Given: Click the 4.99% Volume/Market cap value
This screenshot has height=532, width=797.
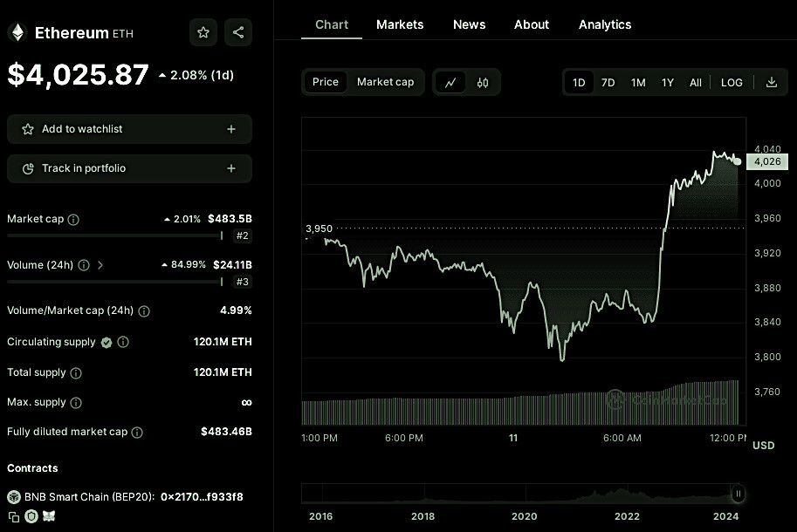Looking at the screenshot, I should [x=236, y=310].
